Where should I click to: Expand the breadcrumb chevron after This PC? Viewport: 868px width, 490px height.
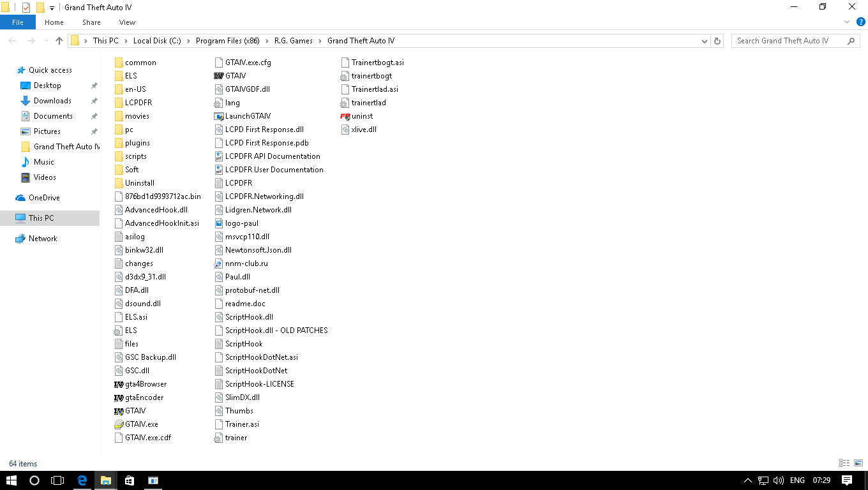[126, 41]
